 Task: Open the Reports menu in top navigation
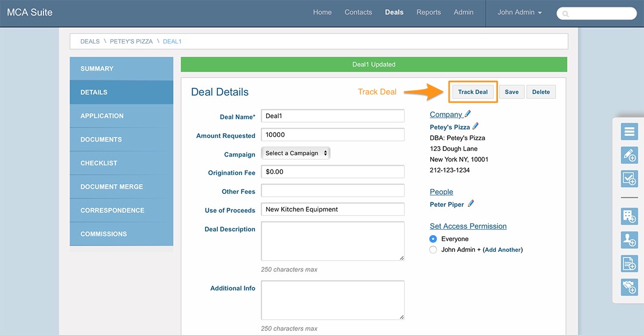tap(428, 12)
